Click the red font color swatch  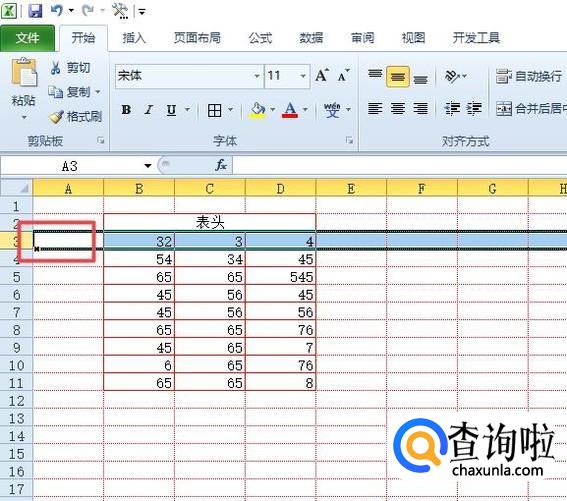pyautogui.click(x=290, y=110)
